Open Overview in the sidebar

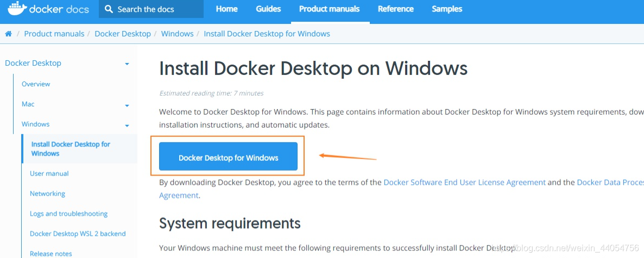pos(36,84)
